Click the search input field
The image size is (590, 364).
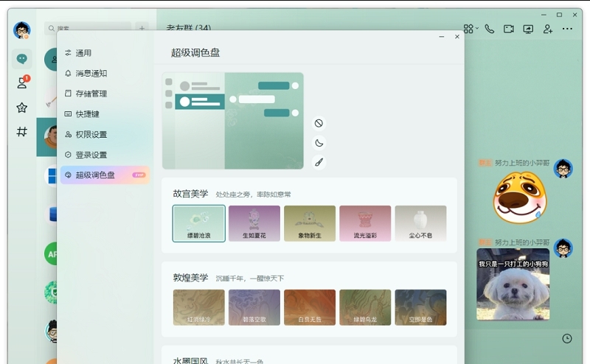tap(90, 28)
